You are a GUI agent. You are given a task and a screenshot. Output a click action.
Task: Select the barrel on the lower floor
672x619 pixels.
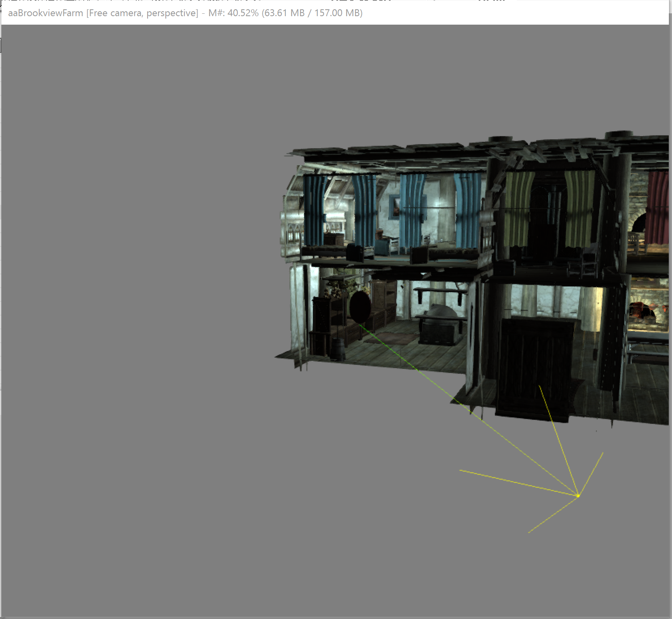(x=338, y=350)
